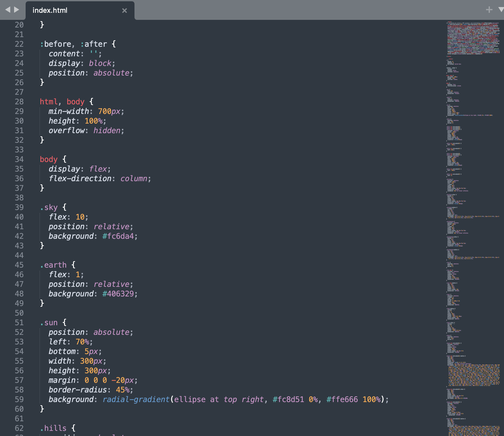The width and height of the screenshot is (504, 436).
Task: Close the index.html tab
Action: (x=125, y=11)
